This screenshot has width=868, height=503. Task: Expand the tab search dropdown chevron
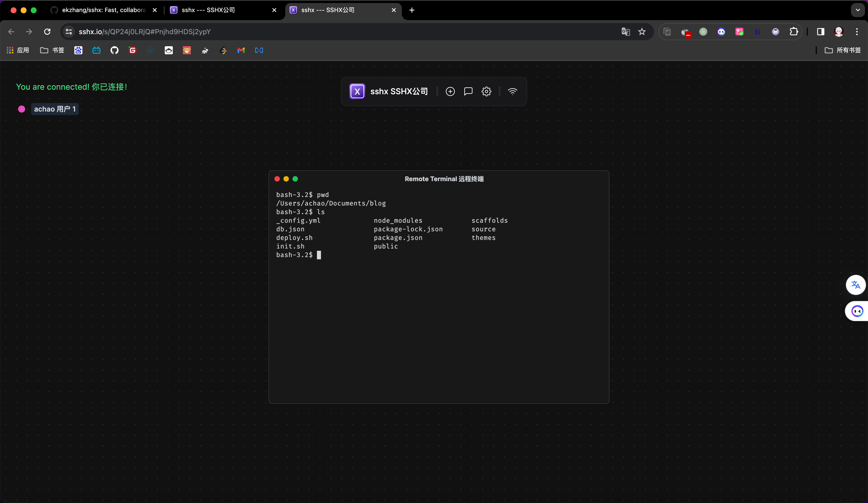pos(858,10)
